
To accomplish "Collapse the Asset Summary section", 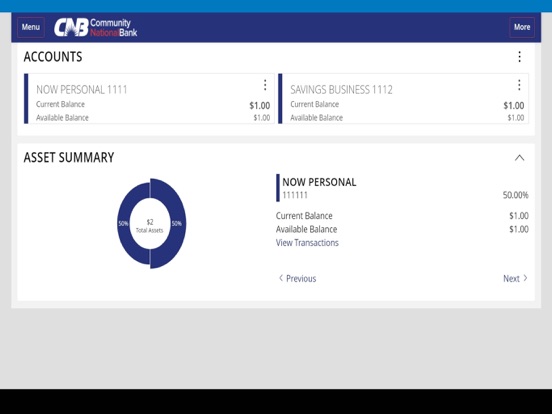I will pyautogui.click(x=519, y=158).
